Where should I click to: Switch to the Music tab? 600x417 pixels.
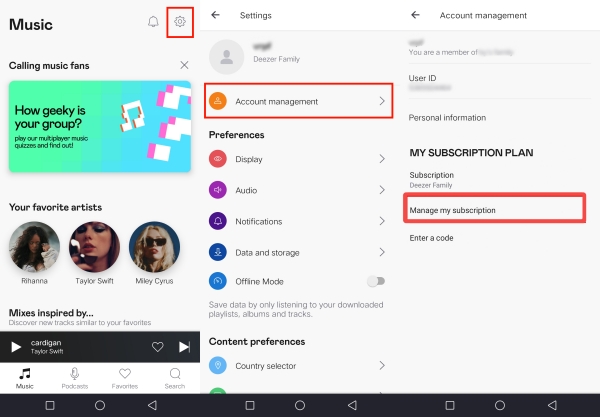click(25, 378)
